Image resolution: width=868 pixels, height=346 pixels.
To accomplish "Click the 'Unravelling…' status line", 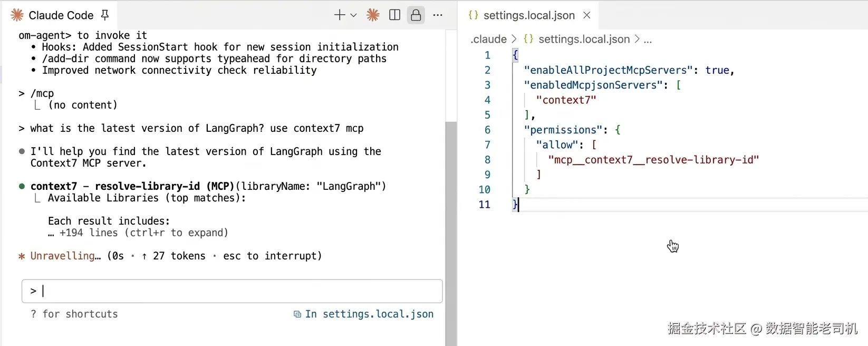I will (170, 256).
